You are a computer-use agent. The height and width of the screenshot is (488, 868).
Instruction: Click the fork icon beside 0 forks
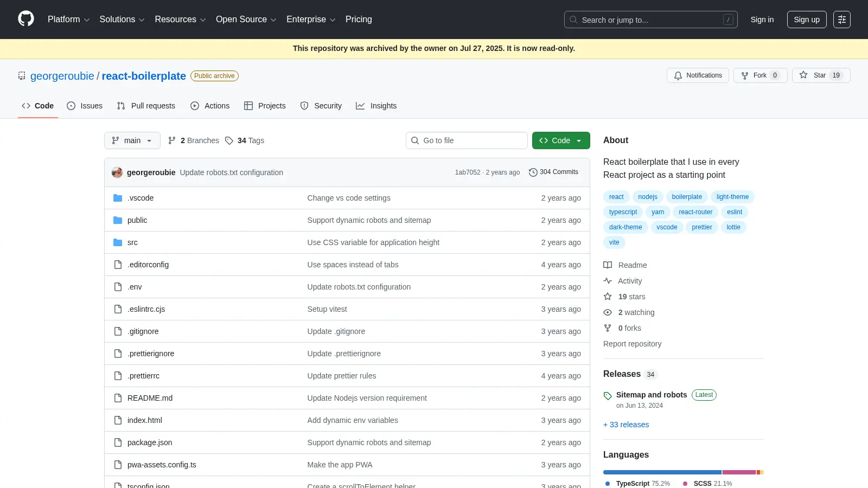[608, 328]
